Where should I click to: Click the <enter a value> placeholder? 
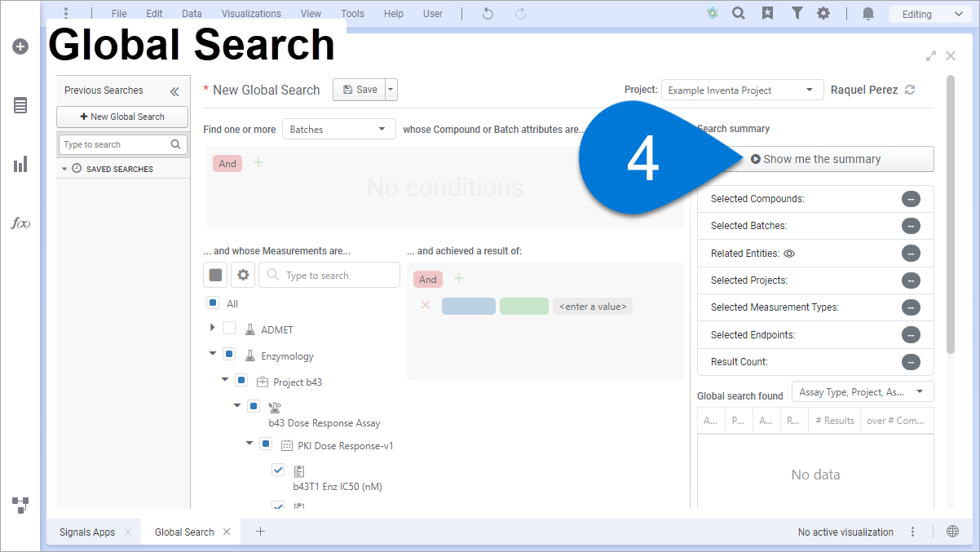click(x=593, y=307)
